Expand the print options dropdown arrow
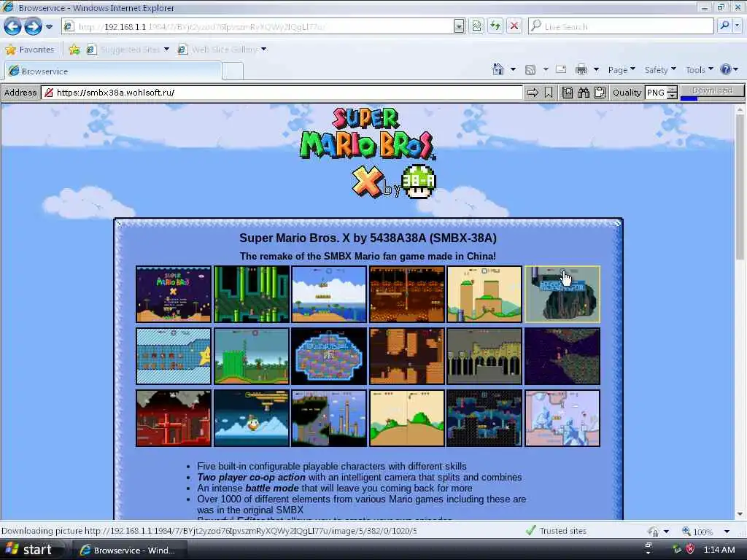The height and width of the screenshot is (560, 747). click(596, 69)
